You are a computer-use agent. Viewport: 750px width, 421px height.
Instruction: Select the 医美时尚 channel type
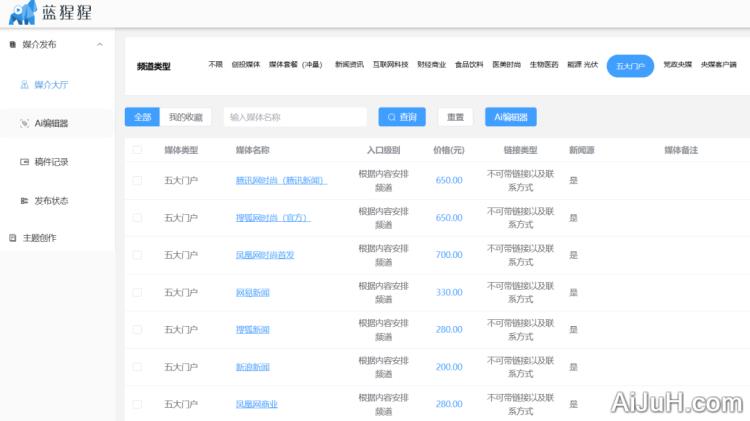pos(507,65)
